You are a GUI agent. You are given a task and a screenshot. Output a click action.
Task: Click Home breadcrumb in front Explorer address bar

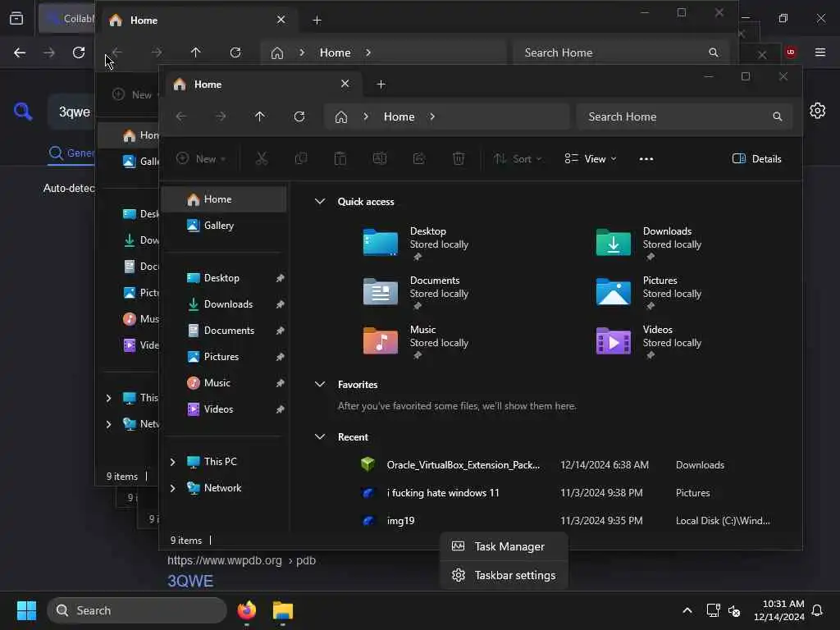coord(399,116)
